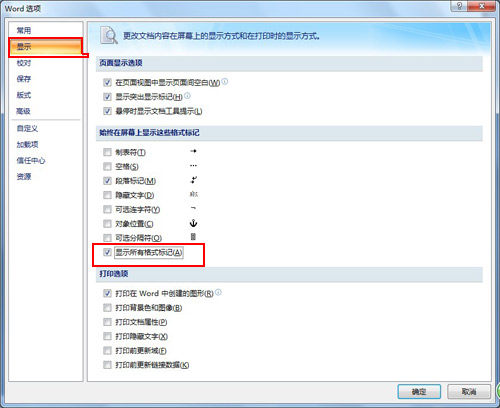Enable 打印前更新链接数据 checkbox
Image resolution: width=500 pixels, height=408 pixels.
(107, 365)
